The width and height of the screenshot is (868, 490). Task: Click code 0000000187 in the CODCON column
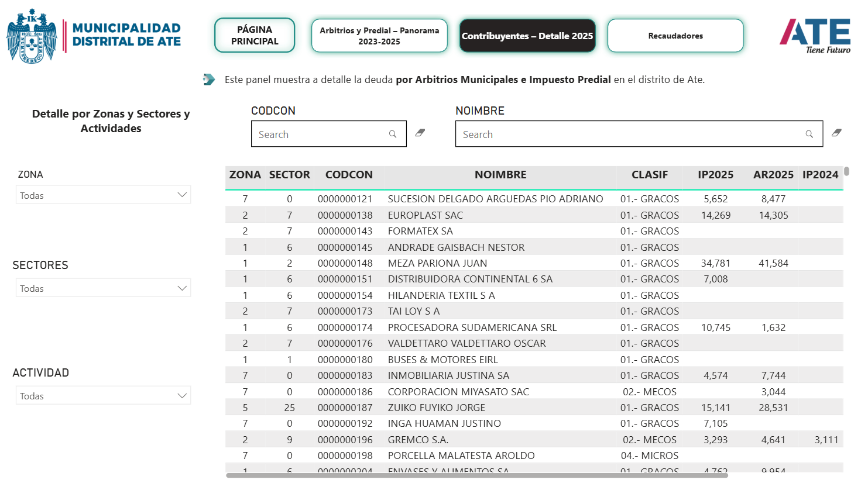point(345,408)
